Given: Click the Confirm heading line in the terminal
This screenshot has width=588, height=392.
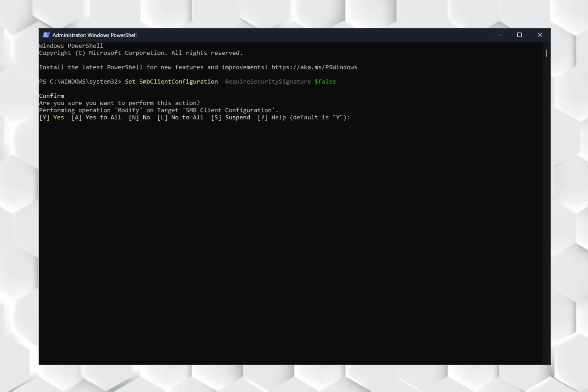Looking at the screenshot, I should click(x=51, y=96).
